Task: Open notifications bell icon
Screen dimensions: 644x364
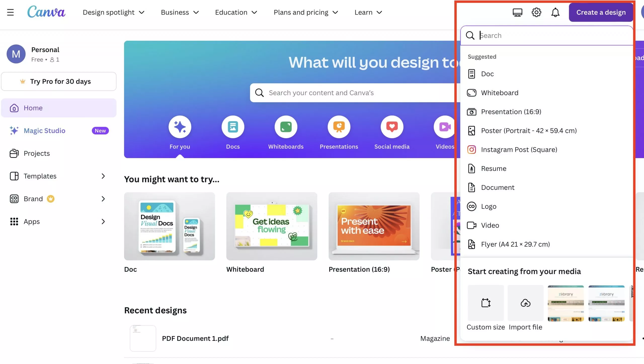Action: tap(555, 12)
